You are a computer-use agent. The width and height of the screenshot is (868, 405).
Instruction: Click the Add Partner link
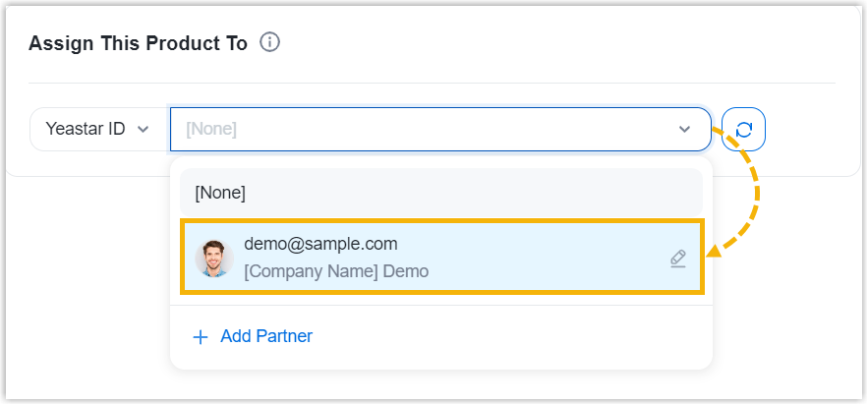pyautogui.click(x=266, y=336)
